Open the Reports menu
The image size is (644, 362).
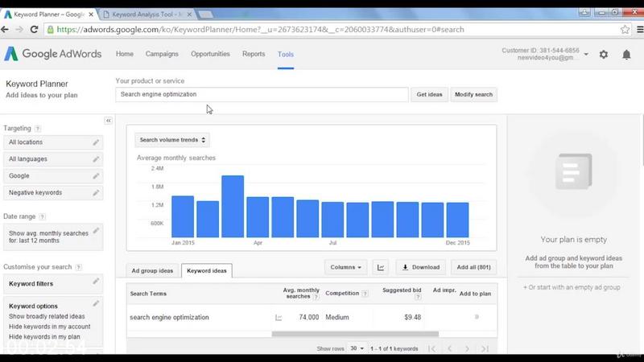point(254,54)
